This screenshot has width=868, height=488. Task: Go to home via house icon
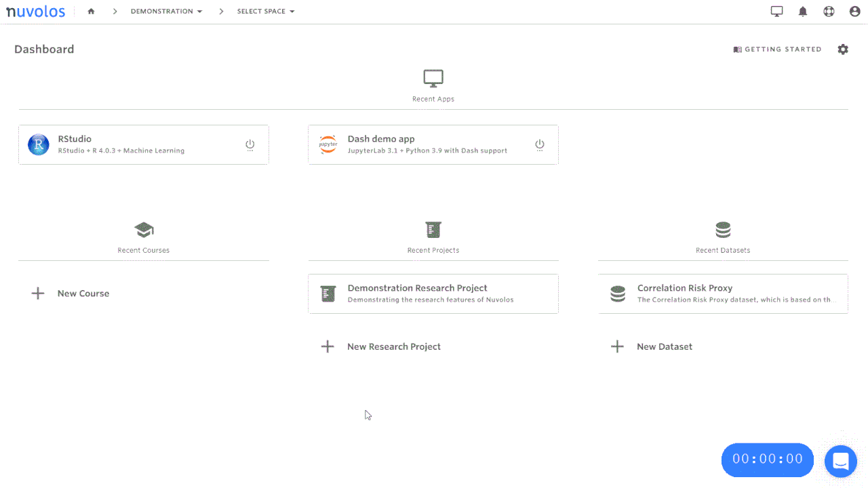click(x=91, y=12)
